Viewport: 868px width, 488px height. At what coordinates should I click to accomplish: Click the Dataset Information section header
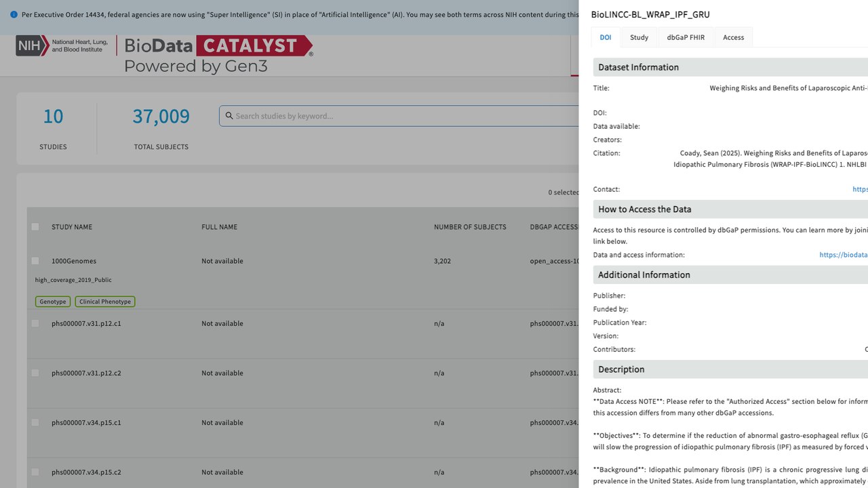(730, 67)
